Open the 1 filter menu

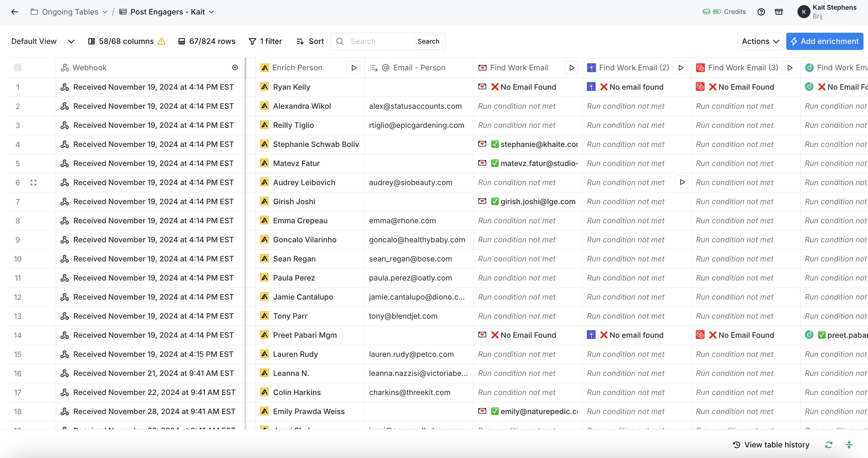[265, 41]
